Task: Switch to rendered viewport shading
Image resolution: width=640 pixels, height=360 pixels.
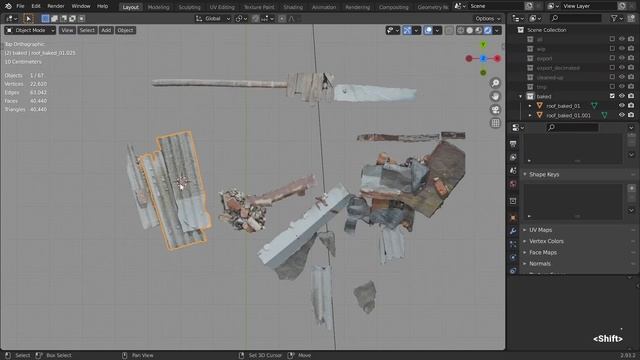Action: click(488, 30)
